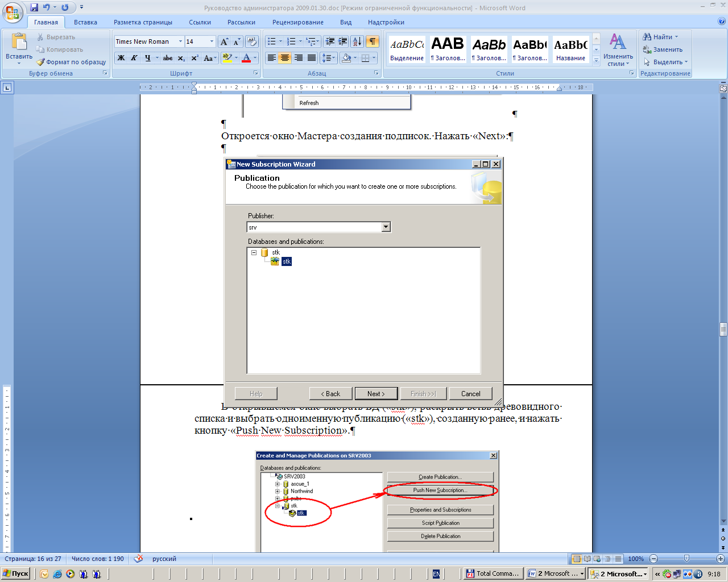This screenshot has height=582, width=728.
Task: Open the Office button menu
Action: (13, 13)
